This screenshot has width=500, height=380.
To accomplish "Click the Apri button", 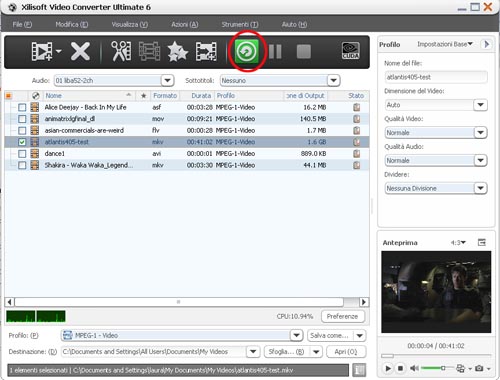I will tap(346, 352).
